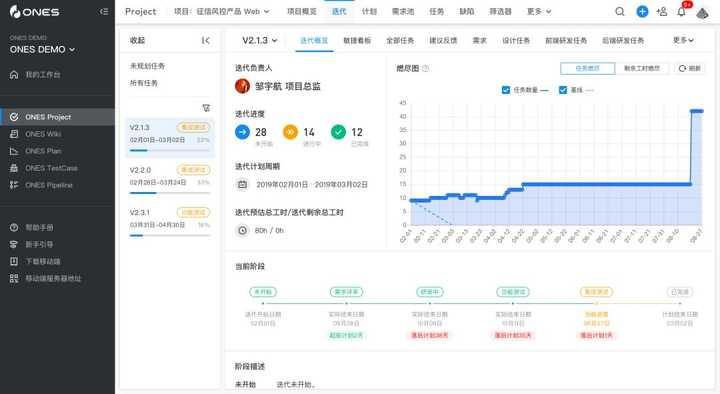This screenshot has width=720, height=394.
Task: Switch to the 前端研发任务 sub-tab
Action: [566, 40]
